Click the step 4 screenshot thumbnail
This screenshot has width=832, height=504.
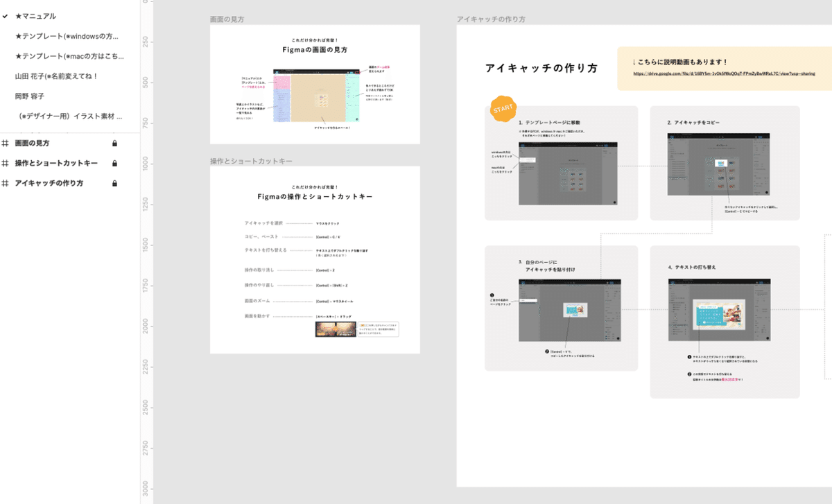718,310
